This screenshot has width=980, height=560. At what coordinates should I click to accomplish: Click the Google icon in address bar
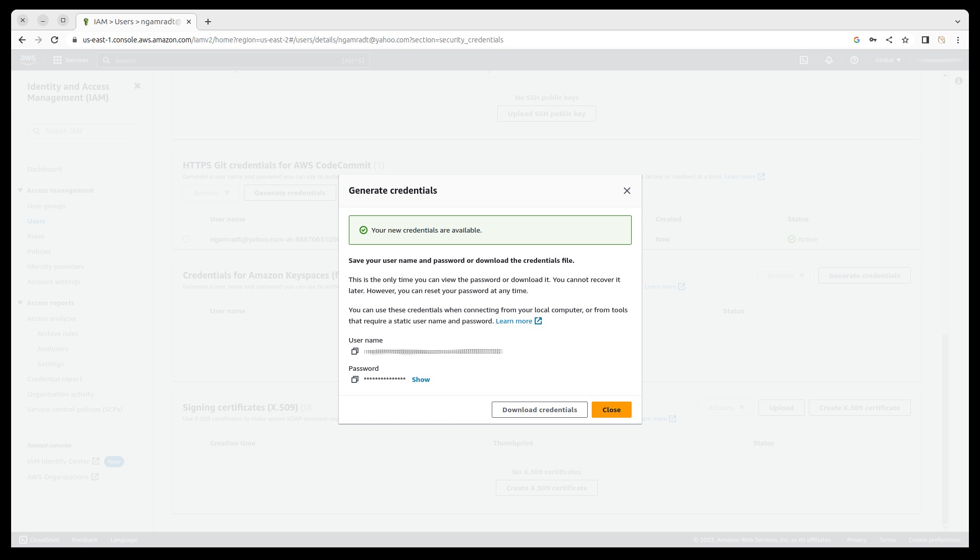856,40
